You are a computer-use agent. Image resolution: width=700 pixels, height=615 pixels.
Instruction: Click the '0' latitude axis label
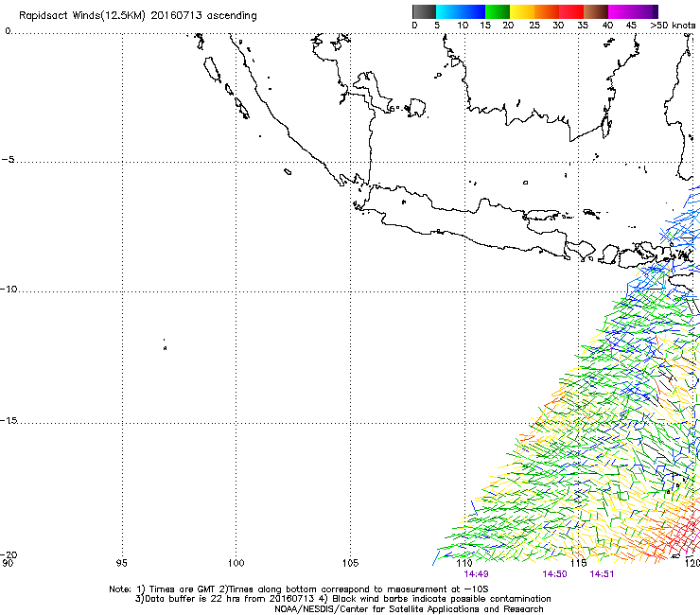pyautogui.click(x=8, y=31)
